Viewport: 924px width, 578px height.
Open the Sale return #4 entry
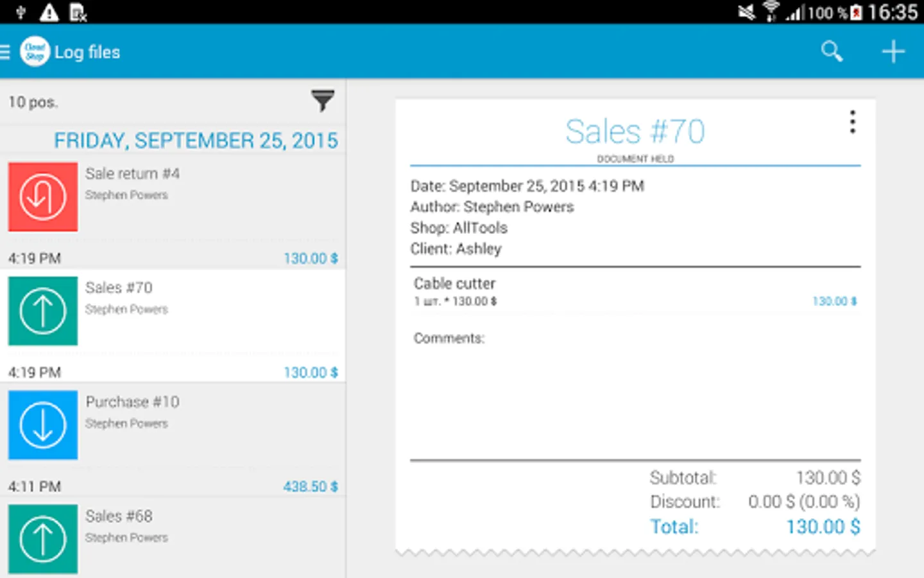click(x=132, y=174)
